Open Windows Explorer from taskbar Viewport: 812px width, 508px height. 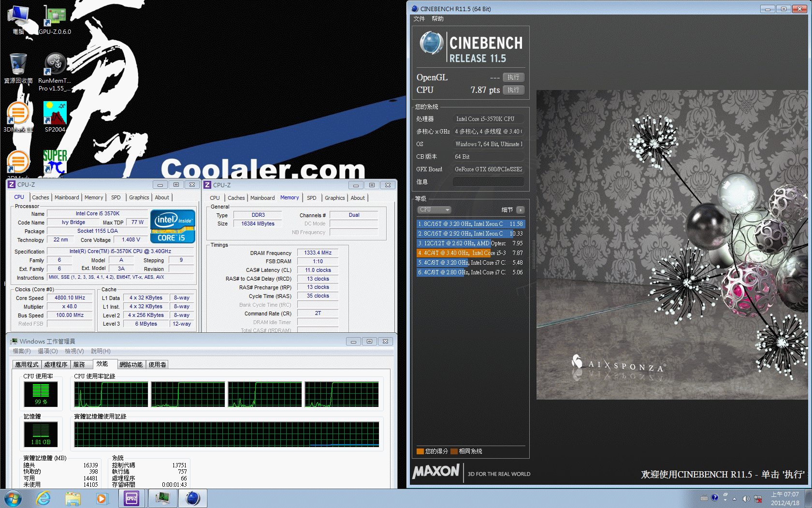coord(73,498)
